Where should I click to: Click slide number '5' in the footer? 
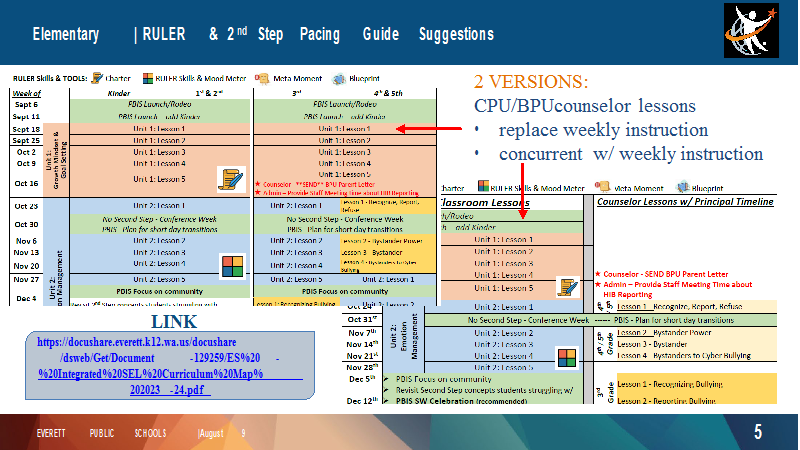coord(758,432)
